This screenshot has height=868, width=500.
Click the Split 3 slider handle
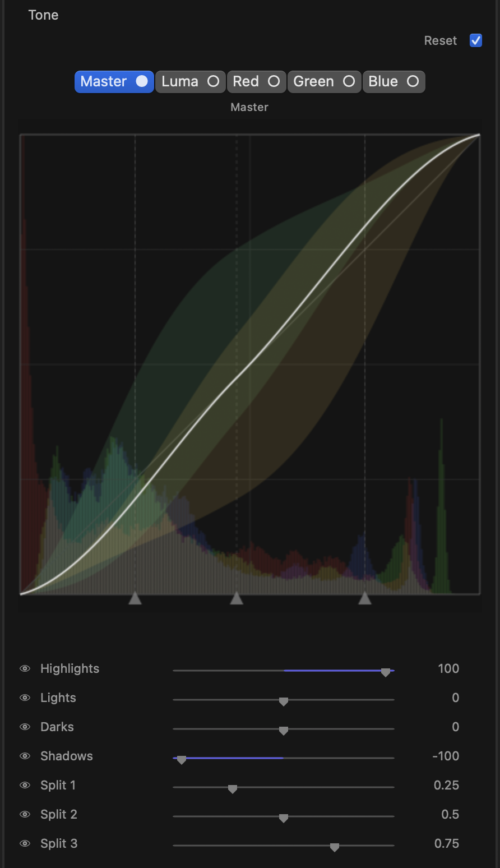335,847
